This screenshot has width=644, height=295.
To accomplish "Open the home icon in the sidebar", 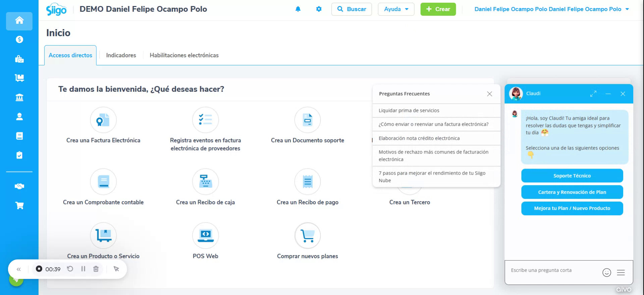I will pyautogui.click(x=19, y=20).
